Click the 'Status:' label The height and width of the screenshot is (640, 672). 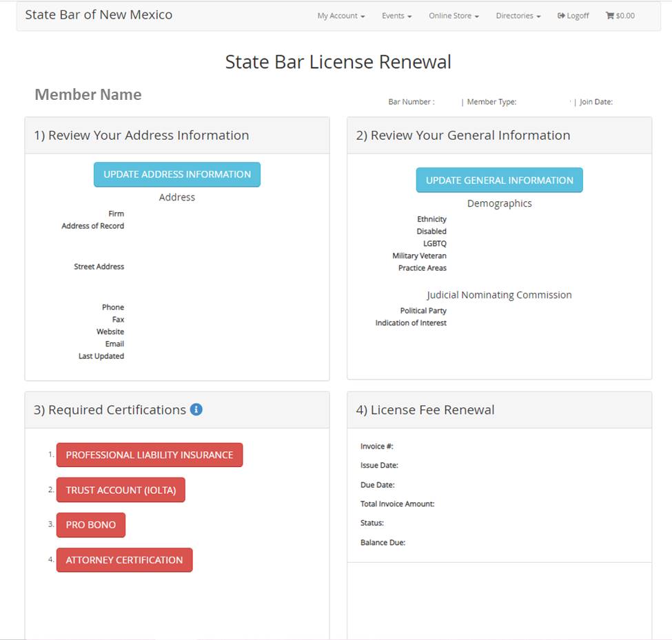click(372, 523)
